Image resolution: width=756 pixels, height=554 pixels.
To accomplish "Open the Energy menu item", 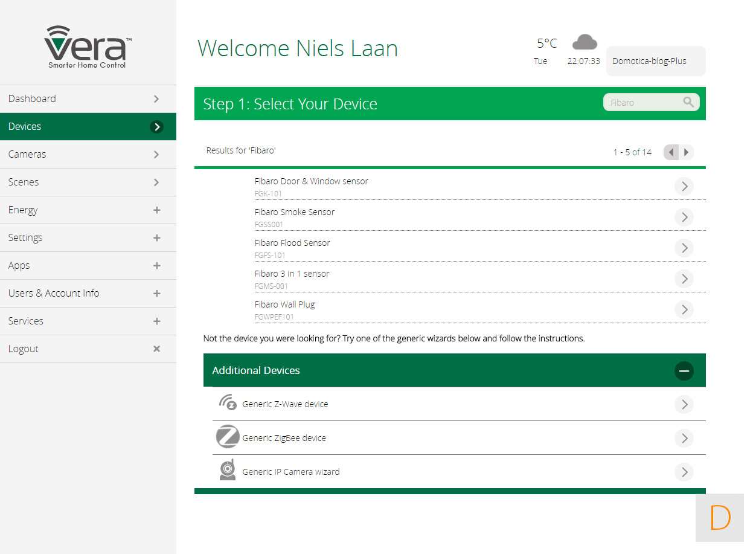I will click(x=88, y=210).
